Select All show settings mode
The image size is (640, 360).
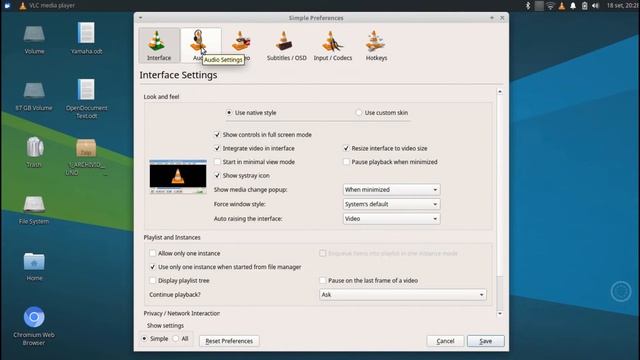pyautogui.click(x=181, y=339)
